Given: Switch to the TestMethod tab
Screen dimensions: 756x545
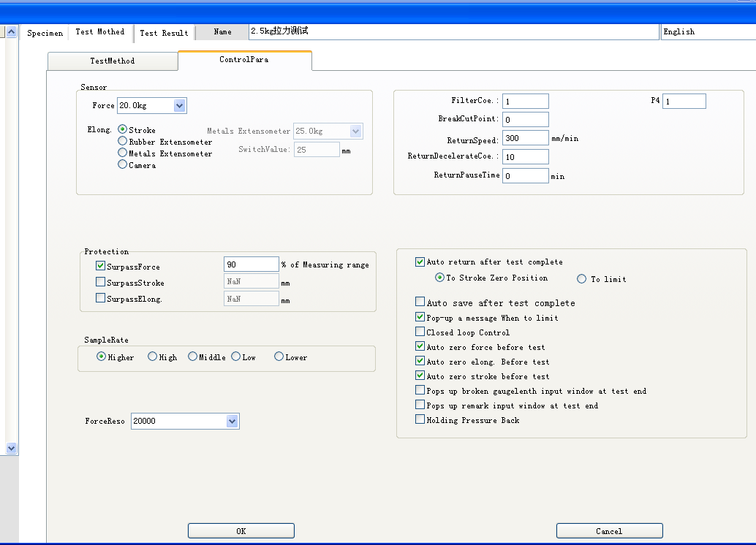Looking at the screenshot, I should point(112,61).
